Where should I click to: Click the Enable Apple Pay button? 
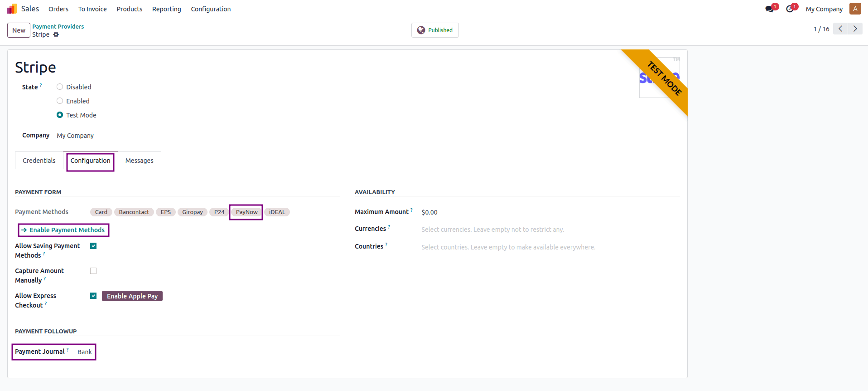tap(132, 296)
